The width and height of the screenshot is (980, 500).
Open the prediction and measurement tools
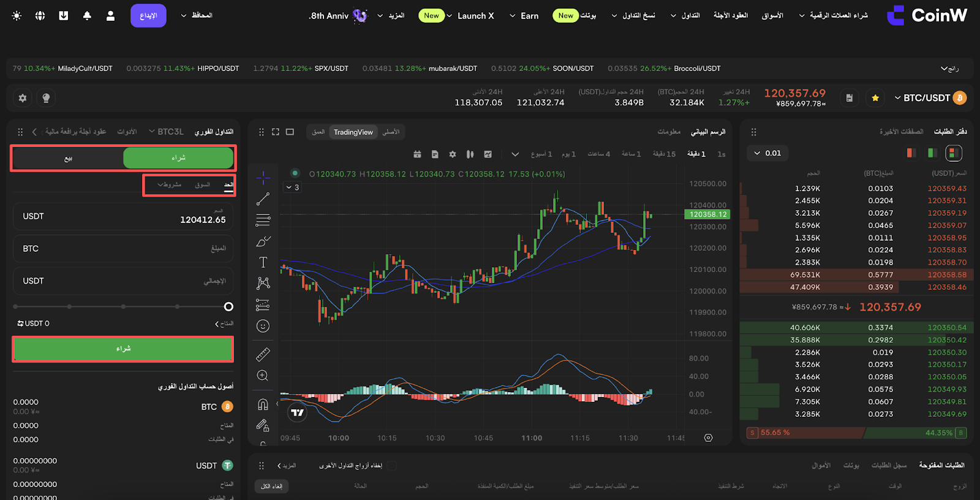263,305
